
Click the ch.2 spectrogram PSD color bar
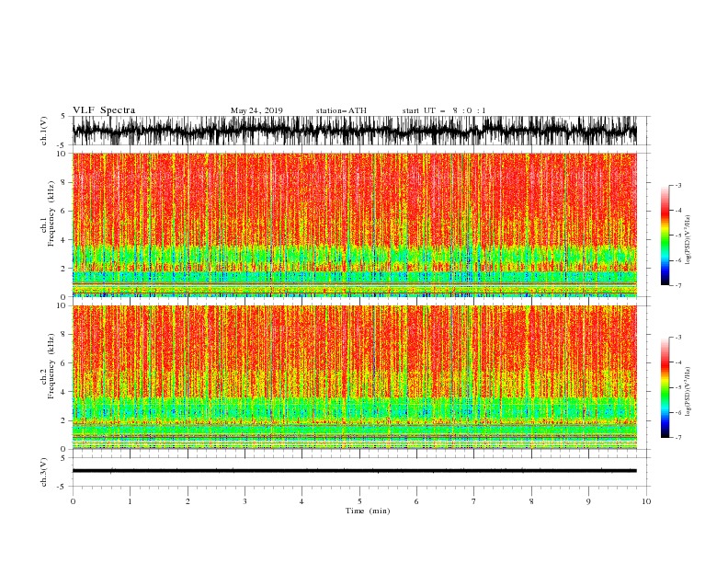(665, 387)
